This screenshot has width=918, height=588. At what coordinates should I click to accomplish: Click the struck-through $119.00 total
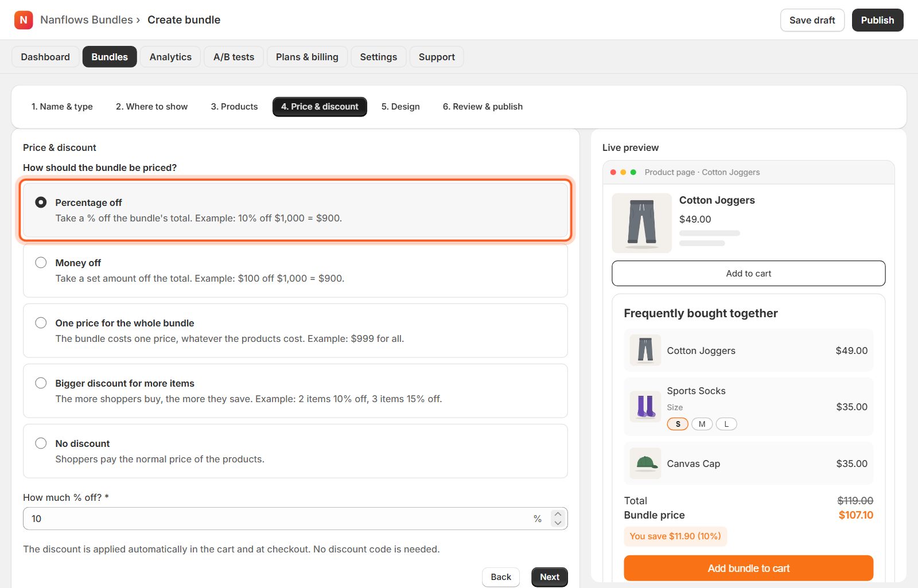pos(855,501)
